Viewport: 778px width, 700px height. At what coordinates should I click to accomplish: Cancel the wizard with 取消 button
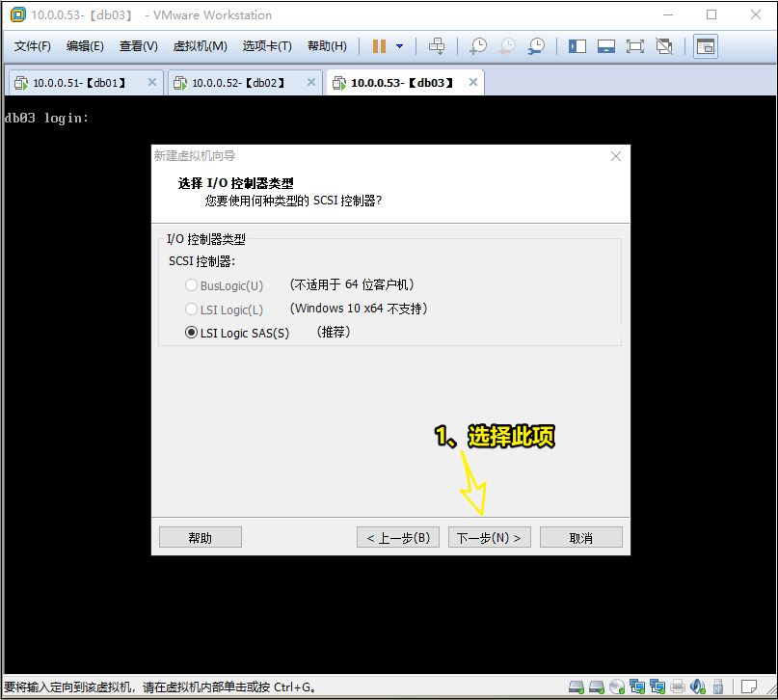tap(581, 537)
